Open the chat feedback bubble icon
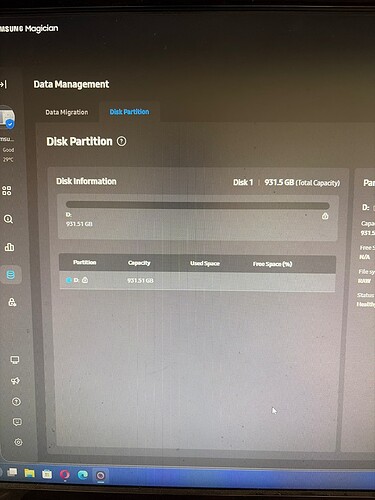The height and width of the screenshot is (500, 375). [17, 422]
